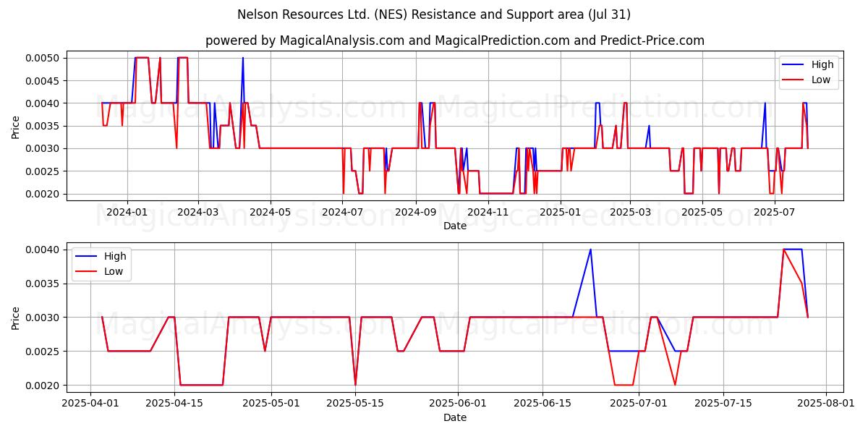Click the '2024-03' date tick
Viewport: 868px width, 434px height.
pos(198,212)
